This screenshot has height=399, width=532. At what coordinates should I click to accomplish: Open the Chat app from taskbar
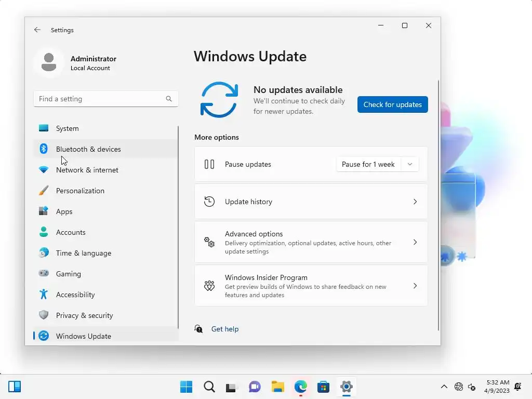(255, 387)
